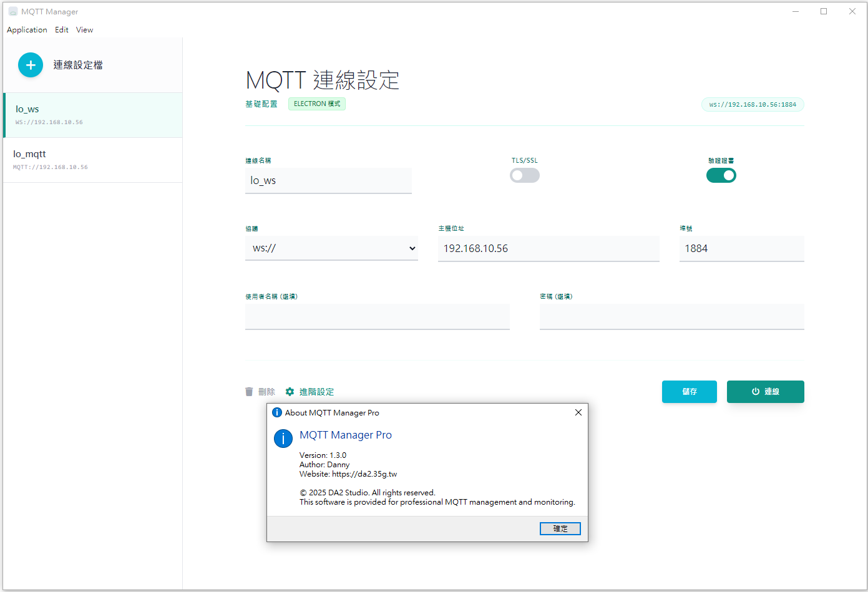
Task: Click the plus icon to add connection profile
Action: 31,65
